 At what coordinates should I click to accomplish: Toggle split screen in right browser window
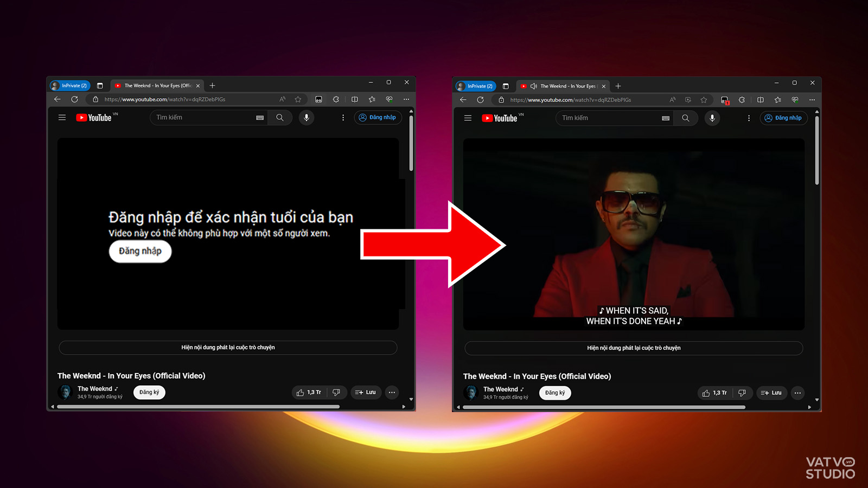point(761,100)
